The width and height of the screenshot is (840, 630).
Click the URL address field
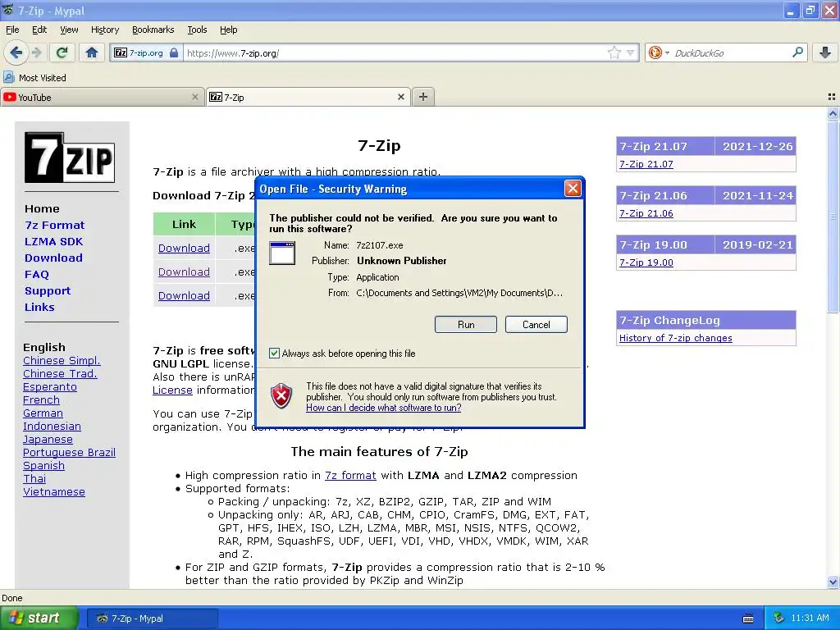point(394,53)
